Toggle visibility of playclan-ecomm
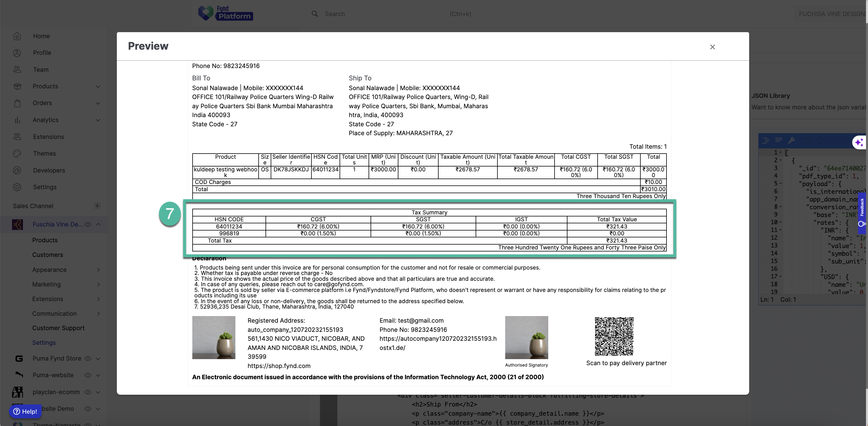This screenshot has height=426, width=868. (x=88, y=392)
